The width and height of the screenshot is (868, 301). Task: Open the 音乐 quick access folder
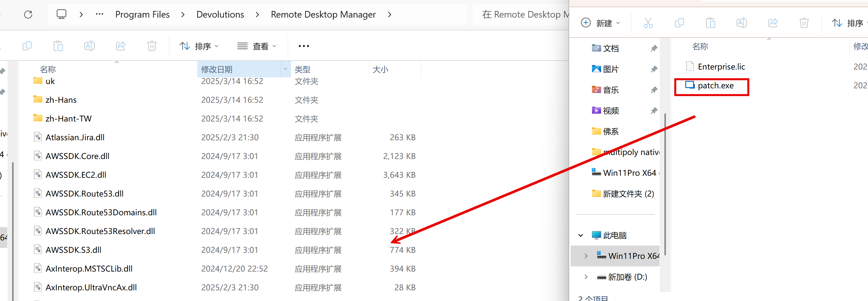coord(610,90)
